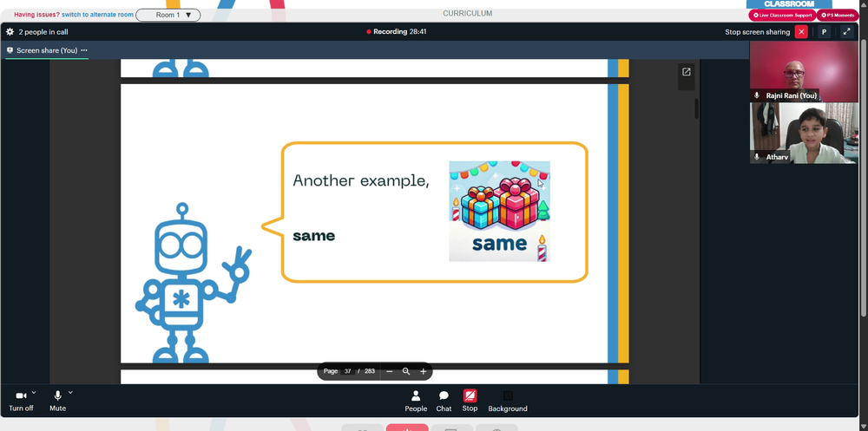The image size is (868, 431).
Task: Click the CURRICULUM heading
Action: tap(467, 13)
